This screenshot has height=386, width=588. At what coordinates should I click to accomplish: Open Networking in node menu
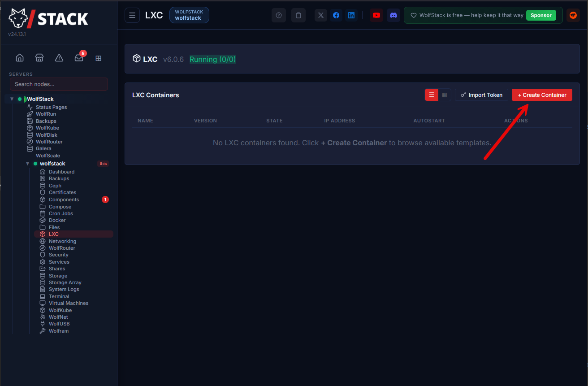click(x=62, y=241)
